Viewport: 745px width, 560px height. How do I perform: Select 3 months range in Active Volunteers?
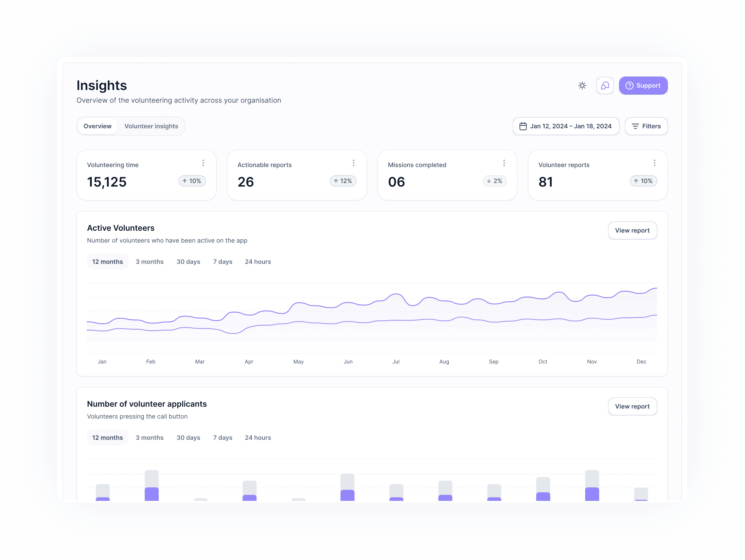150,262
